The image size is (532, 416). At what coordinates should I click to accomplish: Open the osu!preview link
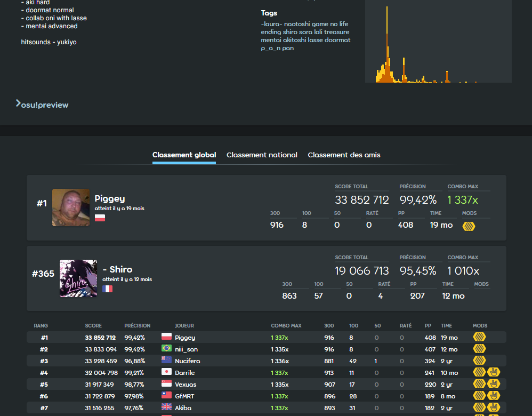point(42,105)
